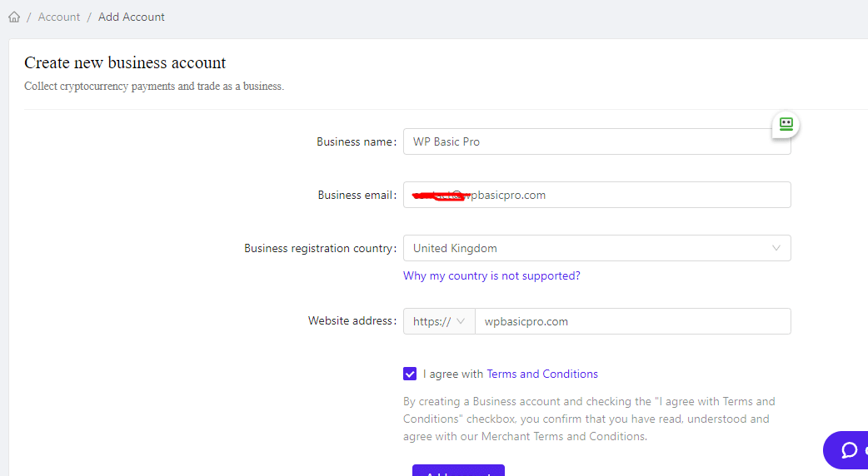868x476 pixels.
Task: Edit the Business email field
Action: coord(596,195)
